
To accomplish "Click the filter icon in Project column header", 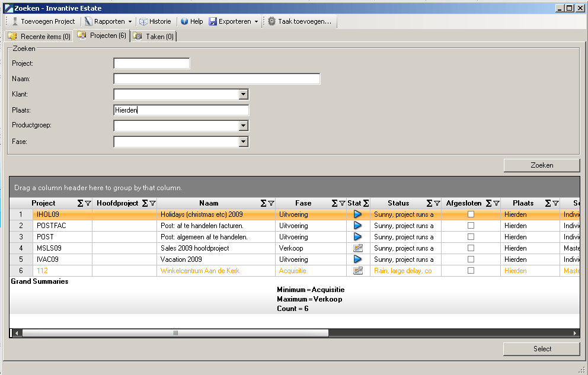I will pos(88,203).
